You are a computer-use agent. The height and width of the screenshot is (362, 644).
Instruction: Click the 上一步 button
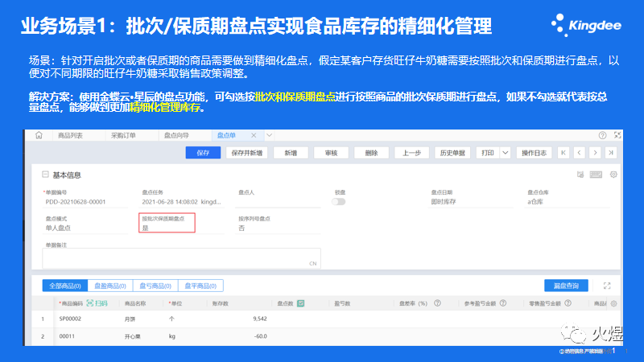[x=411, y=153]
